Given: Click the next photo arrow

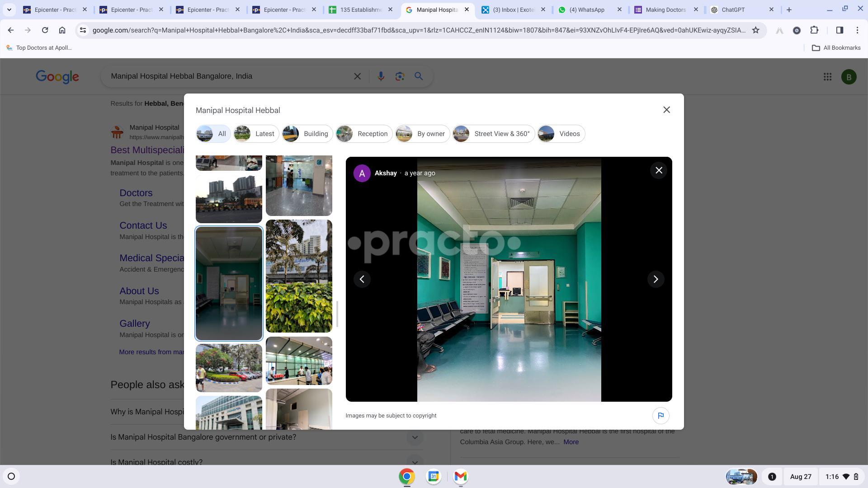Looking at the screenshot, I should (x=656, y=279).
